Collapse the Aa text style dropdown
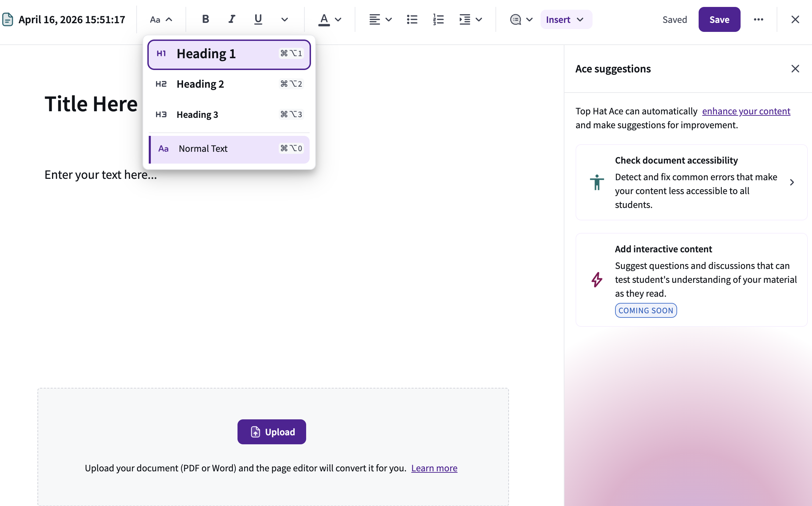This screenshot has width=812, height=506. (161, 19)
